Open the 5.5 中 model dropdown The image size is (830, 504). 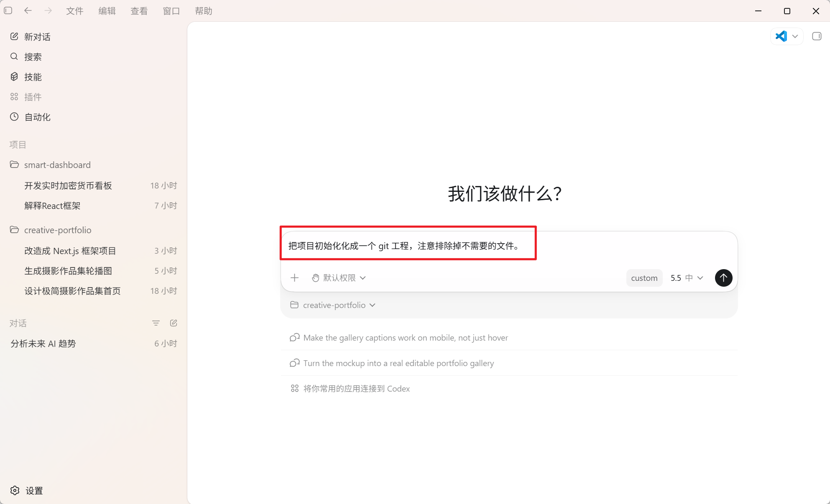coord(687,278)
